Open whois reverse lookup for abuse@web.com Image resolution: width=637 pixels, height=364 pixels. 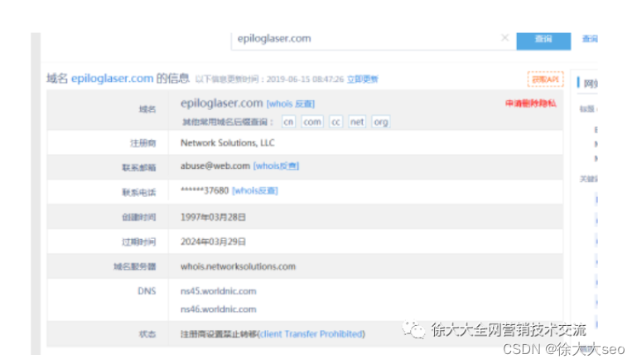coord(276,166)
